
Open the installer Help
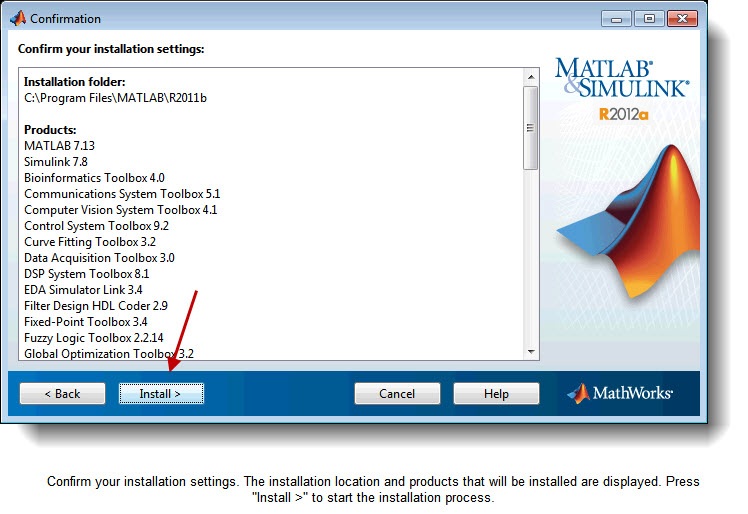point(496,394)
